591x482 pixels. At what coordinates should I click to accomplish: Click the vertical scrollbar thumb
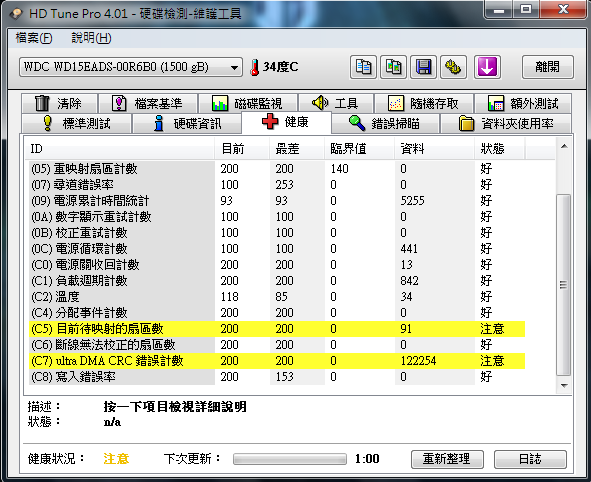(x=563, y=285)
